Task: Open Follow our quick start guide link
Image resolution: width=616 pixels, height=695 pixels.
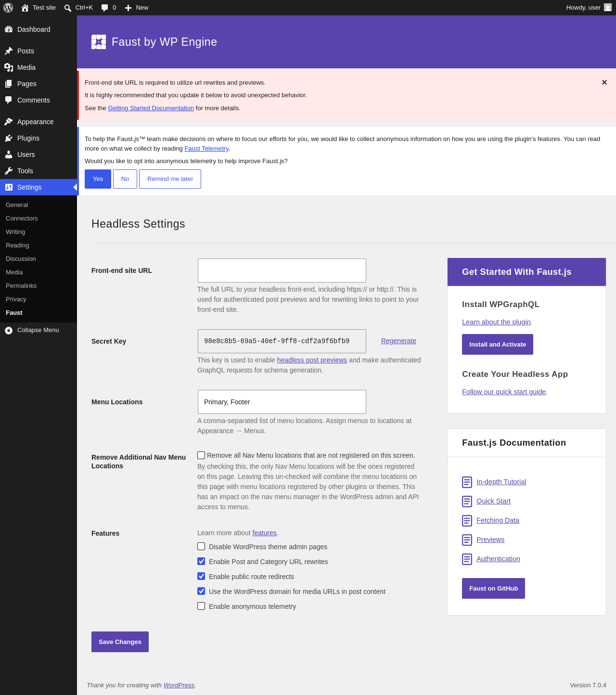Action: [504, 392]
